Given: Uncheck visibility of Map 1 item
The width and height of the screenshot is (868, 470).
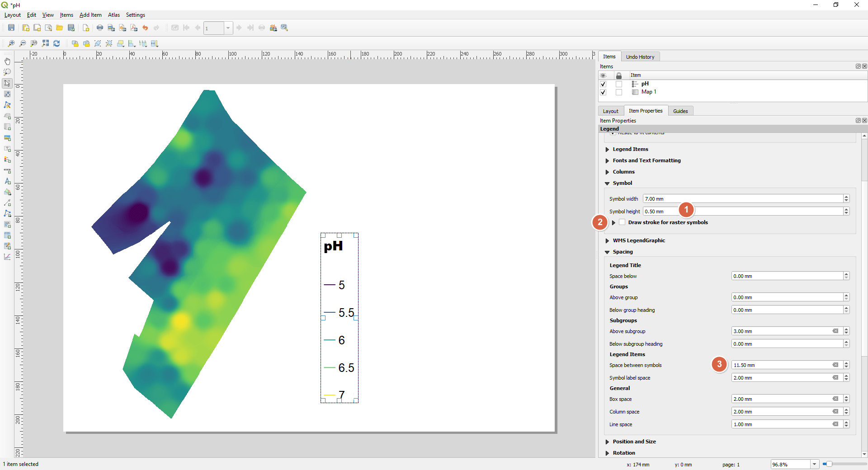Looking at the screenshot, I should pyautogui.click(x=603, y=92).
